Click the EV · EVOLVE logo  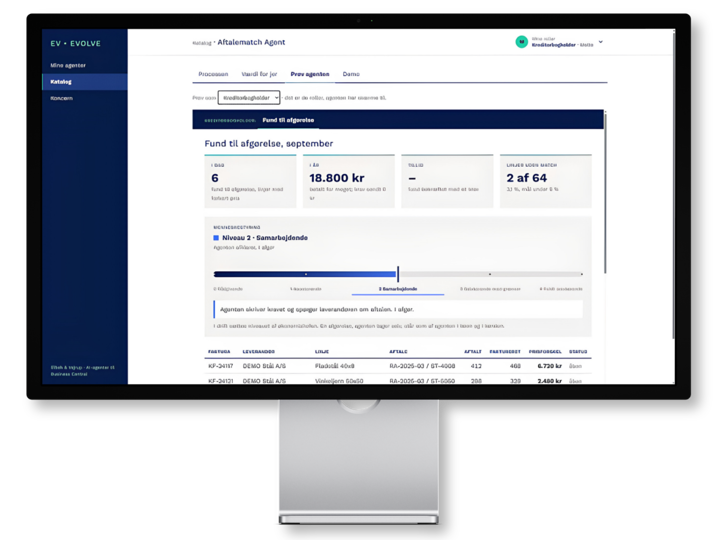[x=75, y=44]
